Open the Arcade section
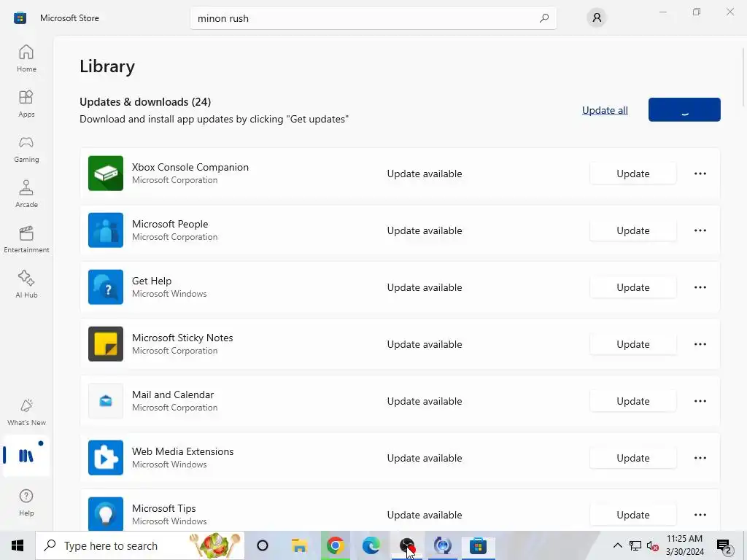Image resolution: width=747 pixels, height=560 pixels. (x=26, y=194)
